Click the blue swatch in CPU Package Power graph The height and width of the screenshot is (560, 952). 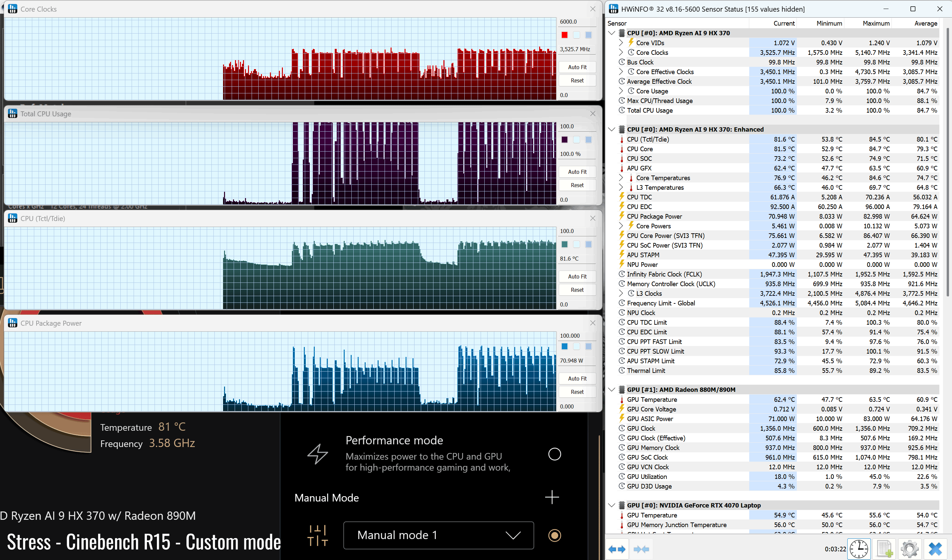coord(564,346)
